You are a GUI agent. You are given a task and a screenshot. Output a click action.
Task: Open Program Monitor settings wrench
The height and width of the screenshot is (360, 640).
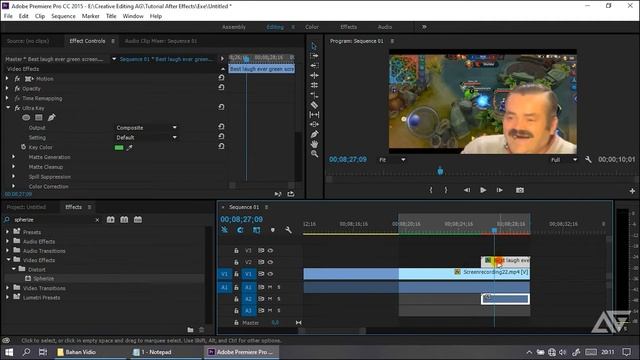point(588,160)
